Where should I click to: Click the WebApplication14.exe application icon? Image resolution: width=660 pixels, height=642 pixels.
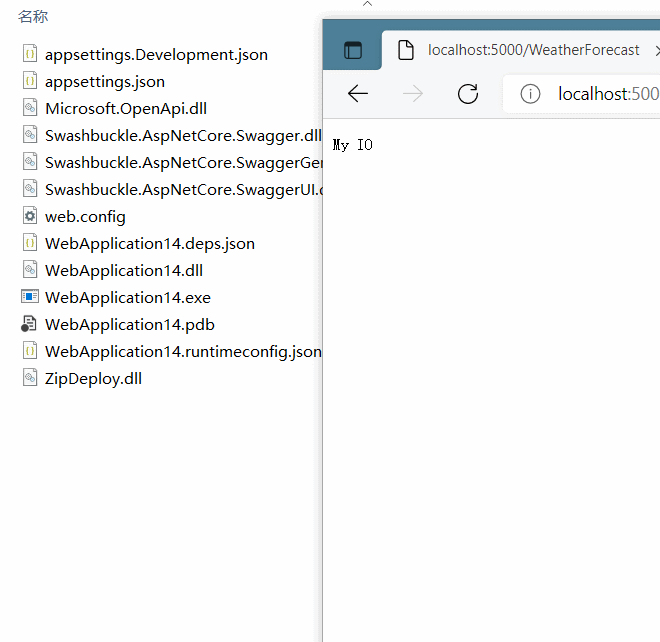pos(30,297)
